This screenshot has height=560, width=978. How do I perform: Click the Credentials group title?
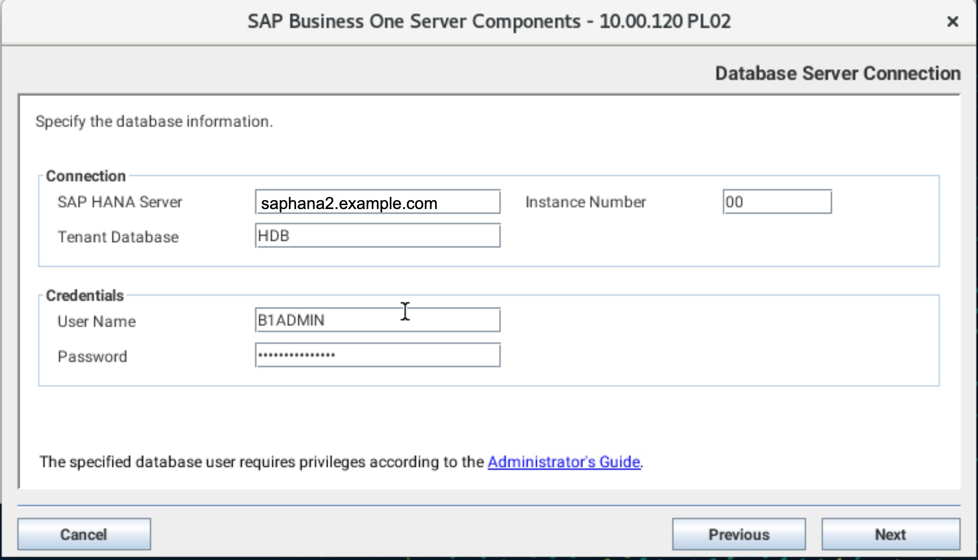point(85,296)
